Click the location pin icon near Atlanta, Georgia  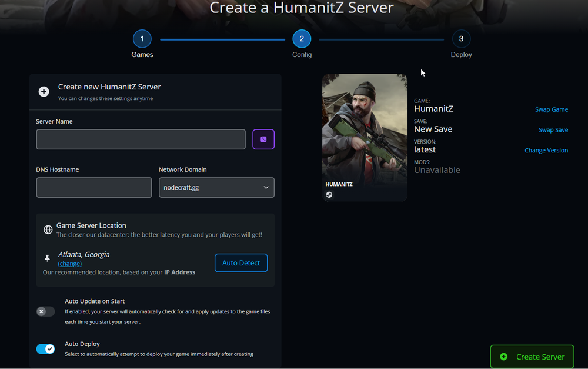click(47, 257)
